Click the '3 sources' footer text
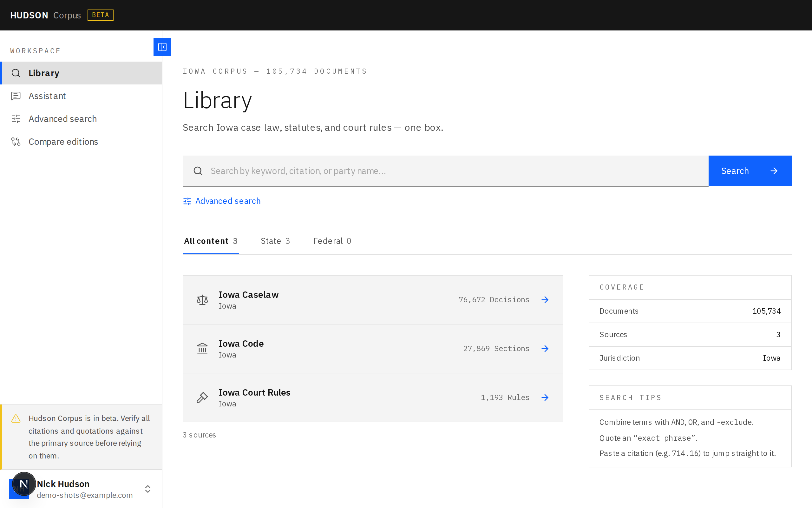This screenshot has height=508, width=812. click(x=199, y=435)
